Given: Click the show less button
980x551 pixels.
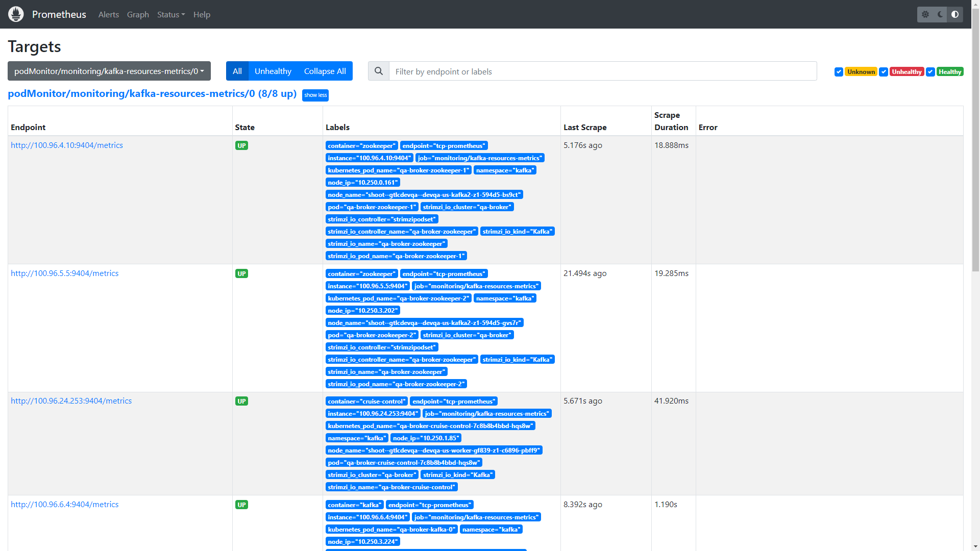Looking at the screenshot, I should [315, 95].
